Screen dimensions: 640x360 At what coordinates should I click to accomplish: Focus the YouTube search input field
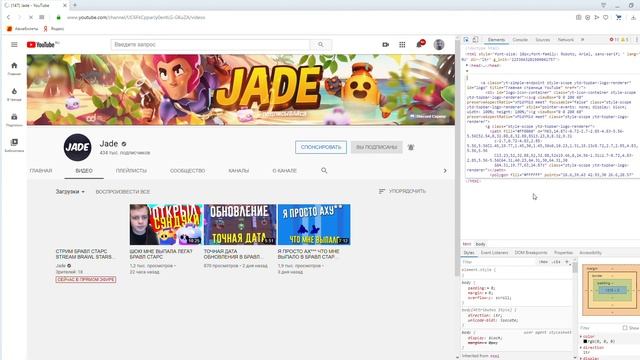tap(210, 44)
